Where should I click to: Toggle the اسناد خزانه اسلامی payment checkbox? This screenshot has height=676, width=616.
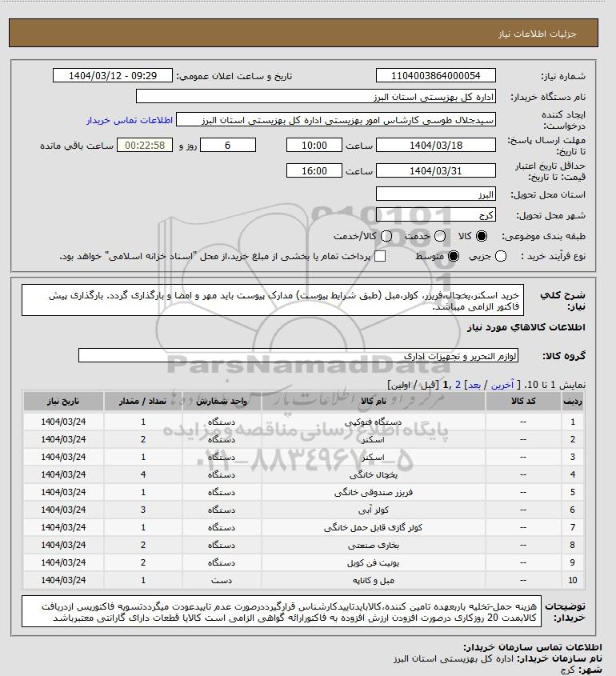point(380,257)
